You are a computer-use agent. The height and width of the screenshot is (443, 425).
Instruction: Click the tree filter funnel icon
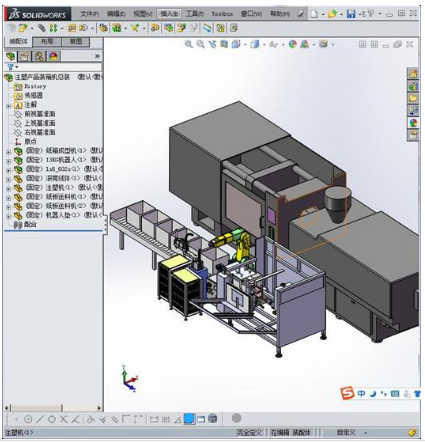tap(11, 67)
